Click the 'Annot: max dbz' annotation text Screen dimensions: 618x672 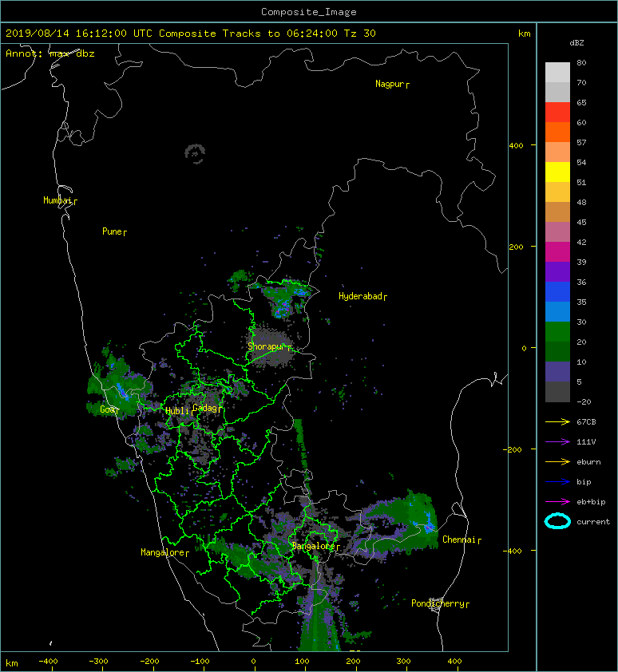50,53
